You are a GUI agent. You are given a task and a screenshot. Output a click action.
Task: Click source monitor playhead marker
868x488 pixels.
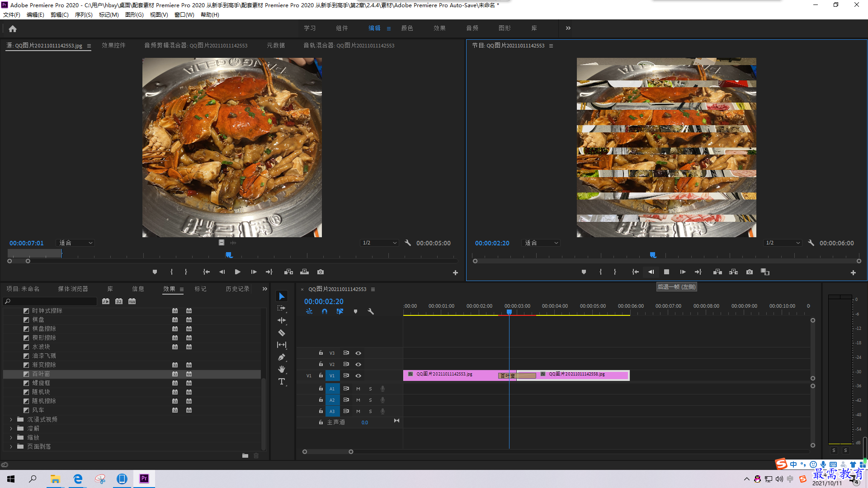click(229, 255)
